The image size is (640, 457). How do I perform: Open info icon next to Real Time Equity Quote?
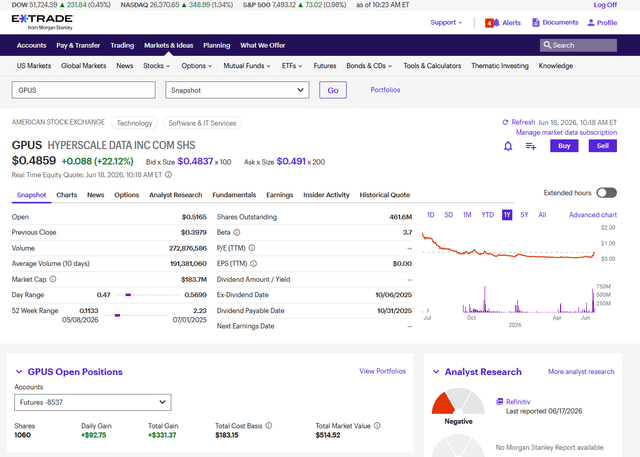168,175
